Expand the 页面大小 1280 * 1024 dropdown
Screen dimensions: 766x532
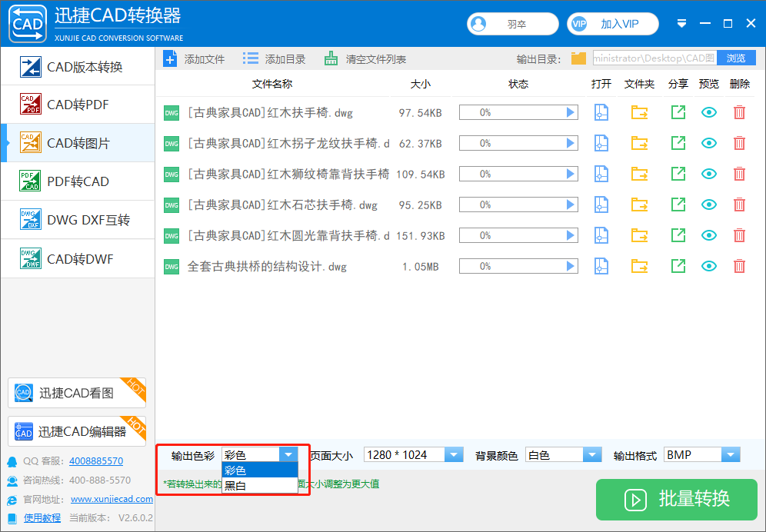(x=453, y=455)
